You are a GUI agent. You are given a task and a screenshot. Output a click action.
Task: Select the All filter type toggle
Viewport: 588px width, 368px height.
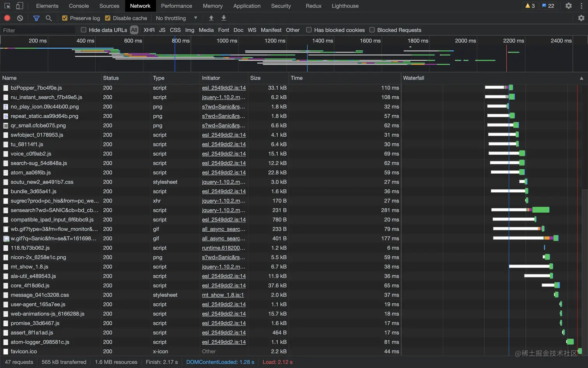[x=134, y=30]
